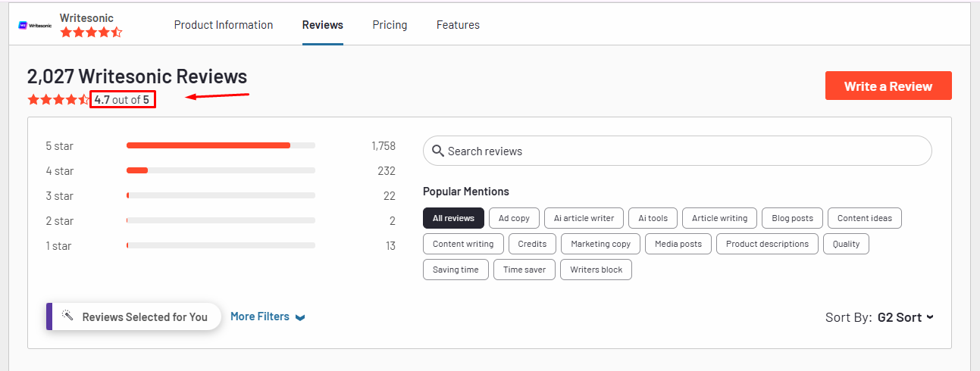Viewport: 980px width, 371px height.
Task: Filter by Ai article writer mention
Action: pos(584,218)
